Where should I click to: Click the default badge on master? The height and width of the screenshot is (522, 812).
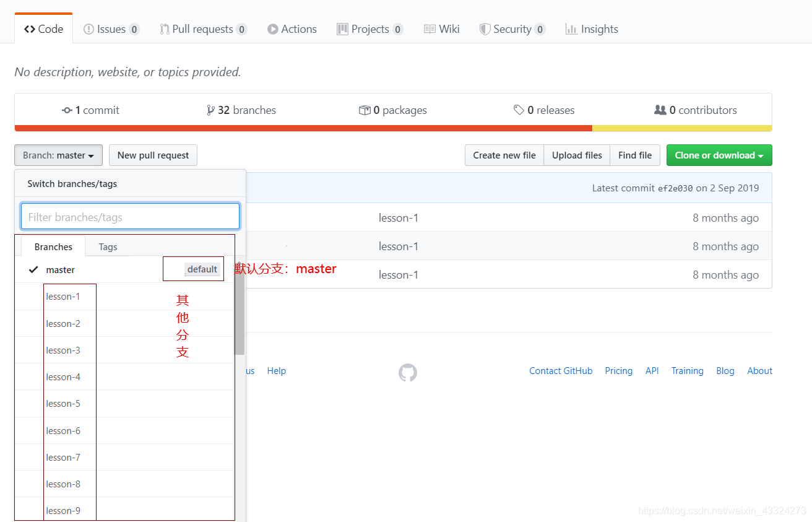pos(202,269)
